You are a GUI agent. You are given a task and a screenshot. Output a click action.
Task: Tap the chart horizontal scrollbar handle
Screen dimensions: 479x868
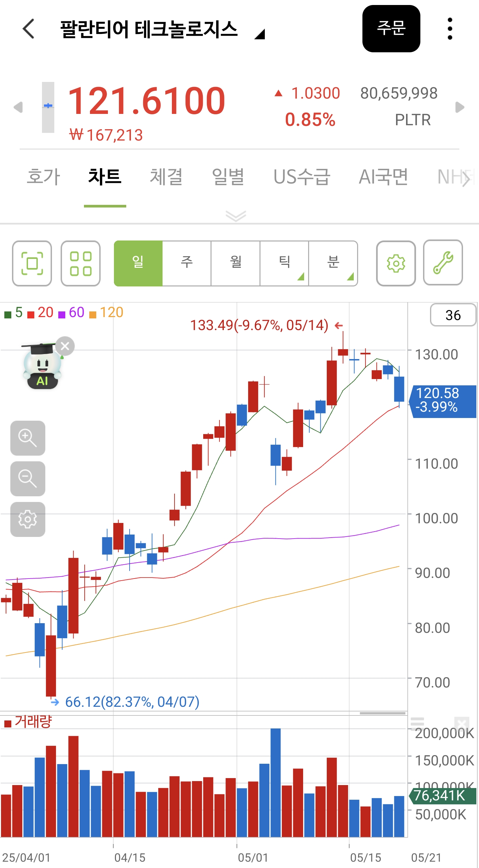(x=382, y=713)
